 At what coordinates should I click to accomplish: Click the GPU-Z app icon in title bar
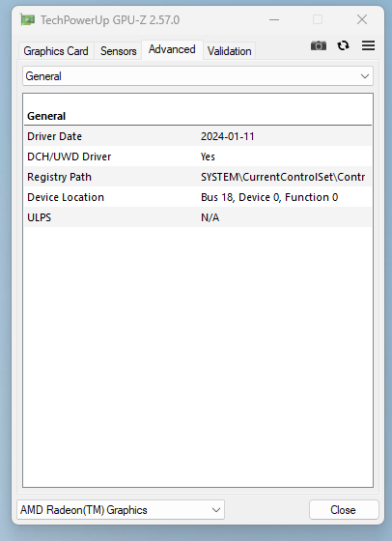(x=28, y=20)
